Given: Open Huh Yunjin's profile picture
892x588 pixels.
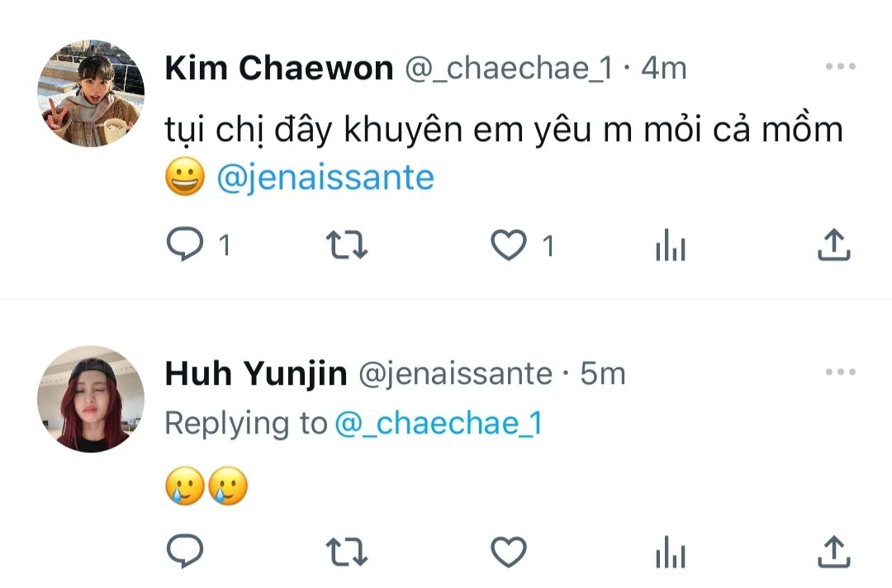Looking at the screenshot, I should (x=91, y=398).
